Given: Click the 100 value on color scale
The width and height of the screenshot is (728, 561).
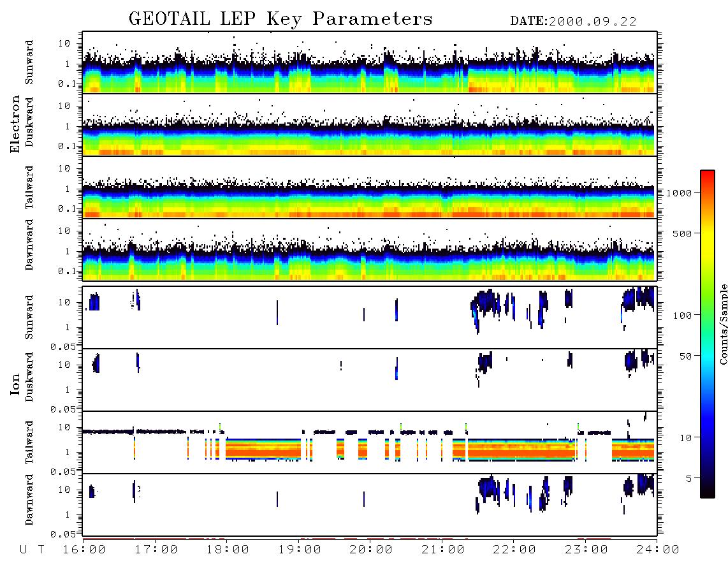Looking at the screenshot, I should pos(682,316).
